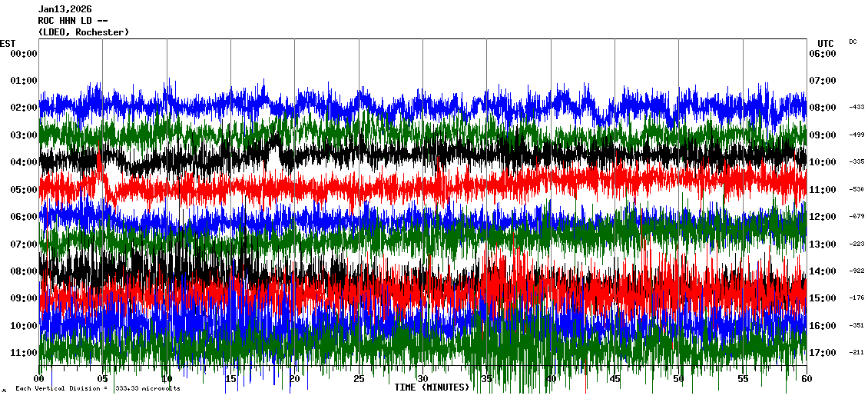This screenshot has height=399, width=868.
Task: Select the -679 DC offset value
Action: [856, 217]
